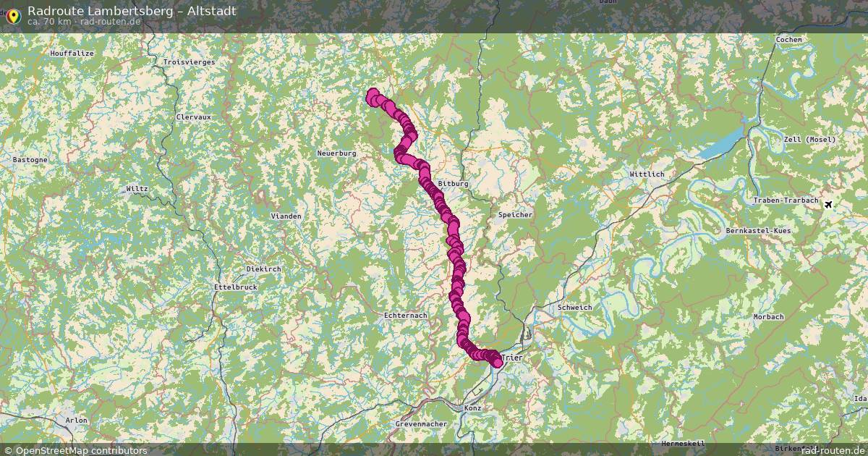Click the Schweich town label
The width and height of the screenshot is (868, 456).
click(575, 308)
